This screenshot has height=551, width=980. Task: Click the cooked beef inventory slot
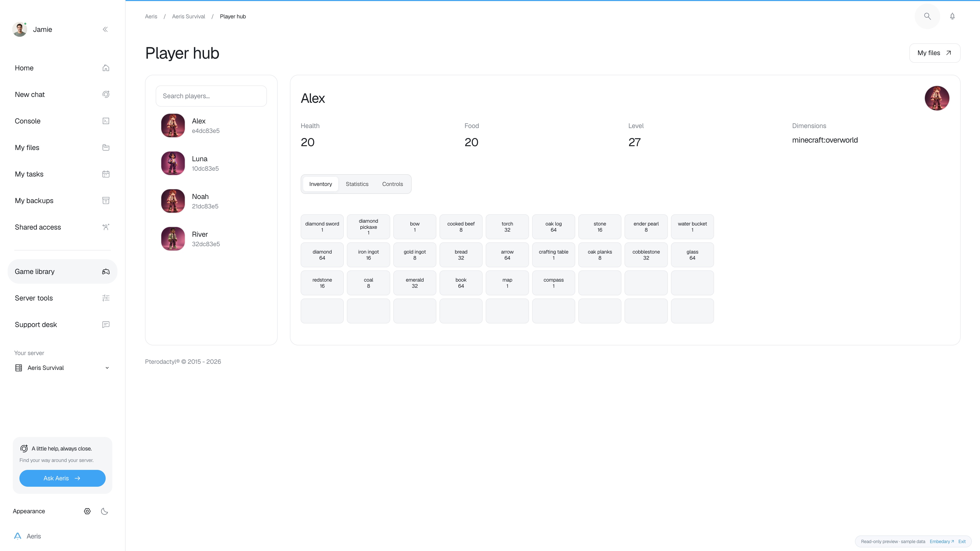coord(461,227)
